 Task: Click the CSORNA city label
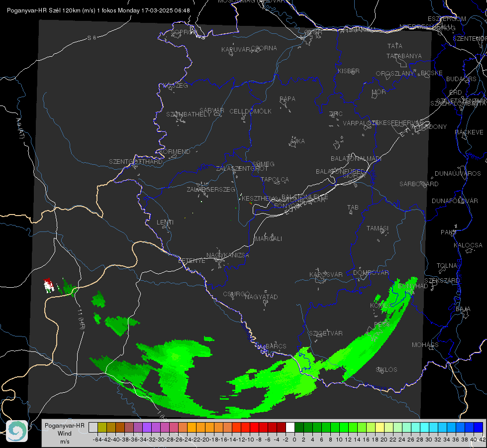264,48
